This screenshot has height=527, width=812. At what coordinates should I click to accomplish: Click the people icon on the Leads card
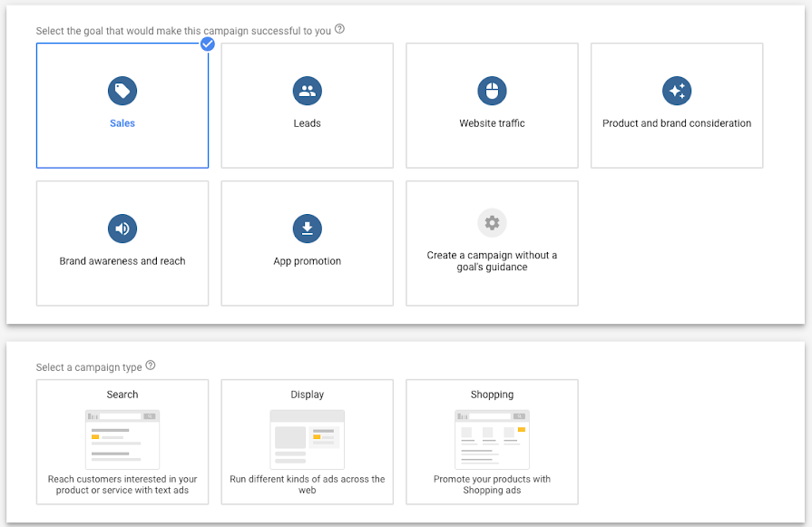[307, 91]
